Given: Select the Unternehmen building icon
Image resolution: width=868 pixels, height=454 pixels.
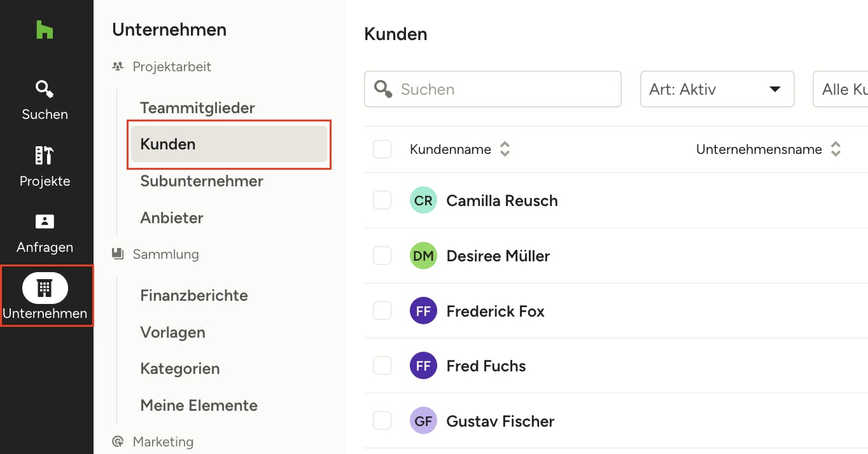Looking at the screenshot, I should 45,288.
